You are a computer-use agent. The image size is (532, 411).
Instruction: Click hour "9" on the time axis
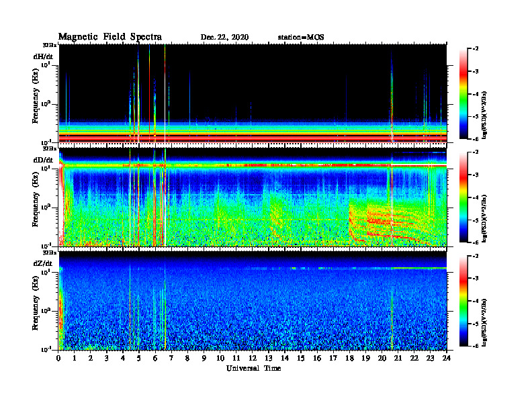[204, 359]
